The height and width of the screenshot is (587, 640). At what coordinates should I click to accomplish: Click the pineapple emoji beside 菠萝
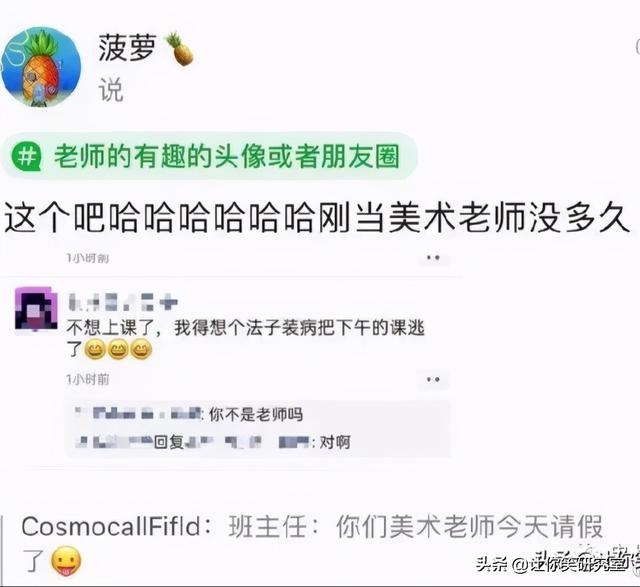[179, 49]
